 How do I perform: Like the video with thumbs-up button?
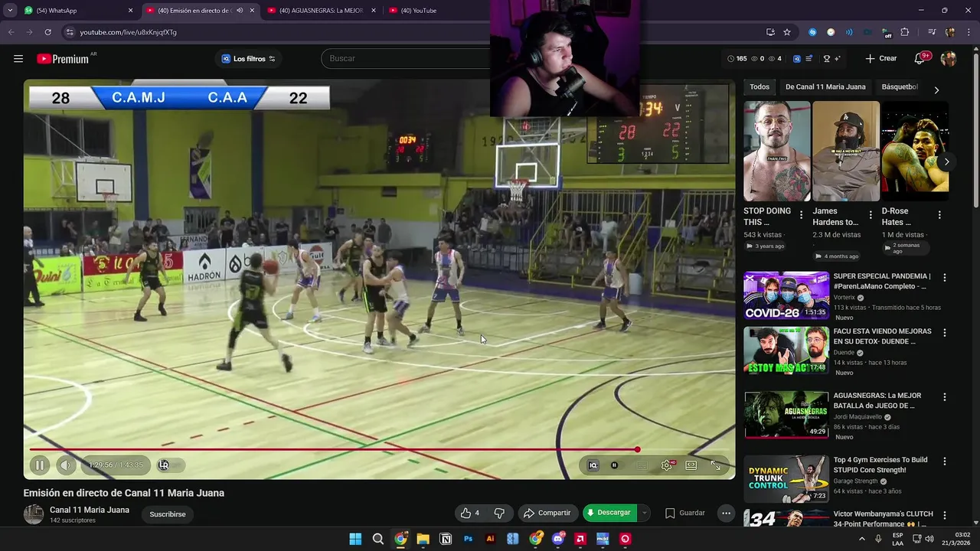[470, 513]
